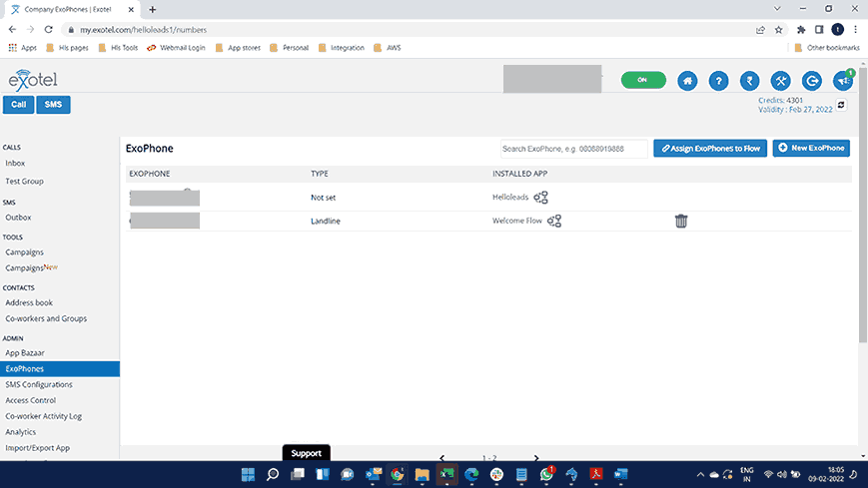
Task: Open App Bazaar in Admin
Action: point(25,353)
